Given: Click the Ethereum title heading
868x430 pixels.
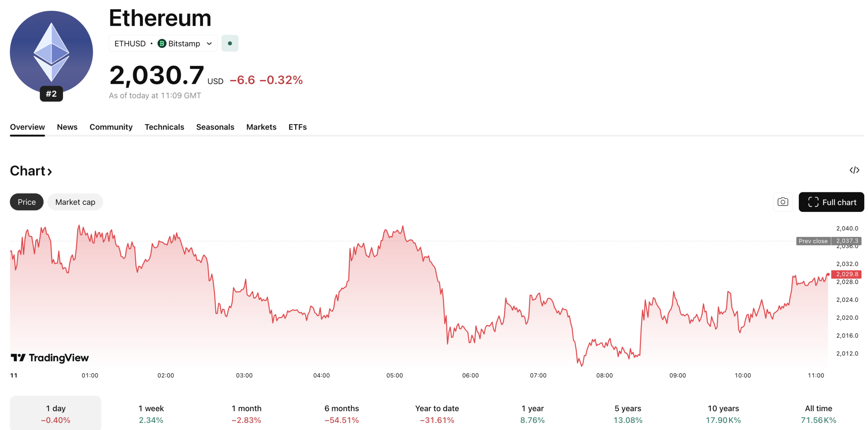Looking at the screenshot, I should tap(160, 18).
